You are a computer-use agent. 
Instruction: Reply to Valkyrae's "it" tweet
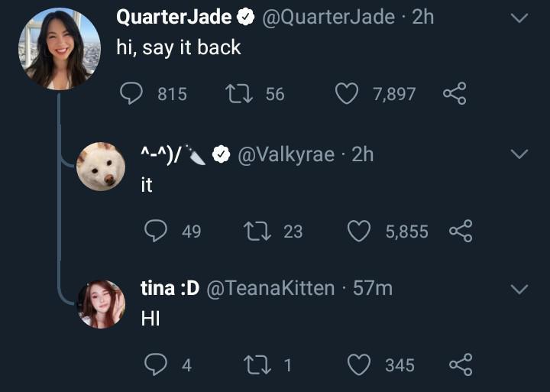tap(156, 231)
